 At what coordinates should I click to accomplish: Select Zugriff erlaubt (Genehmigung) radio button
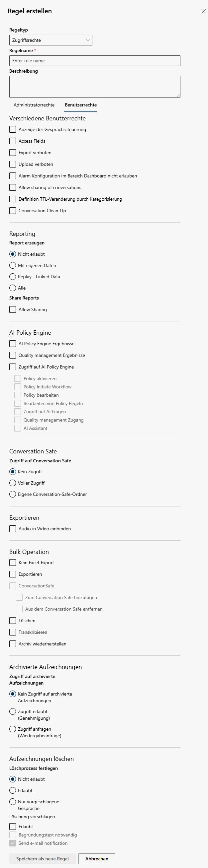click(x=13, y=711)
